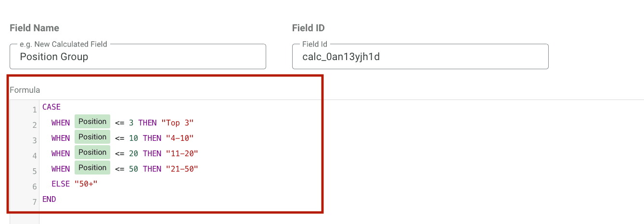Click the ELSE keyword in the formula

point(61,184)
